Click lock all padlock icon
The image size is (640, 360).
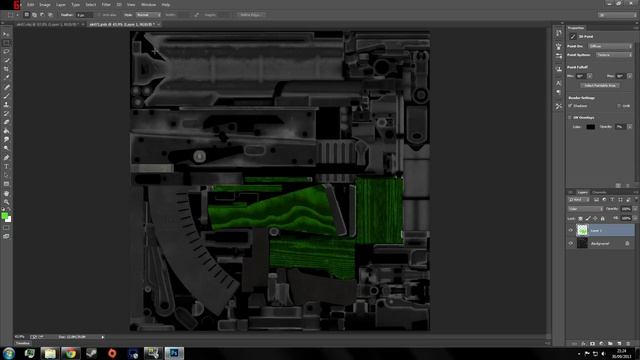pos(602,219)
